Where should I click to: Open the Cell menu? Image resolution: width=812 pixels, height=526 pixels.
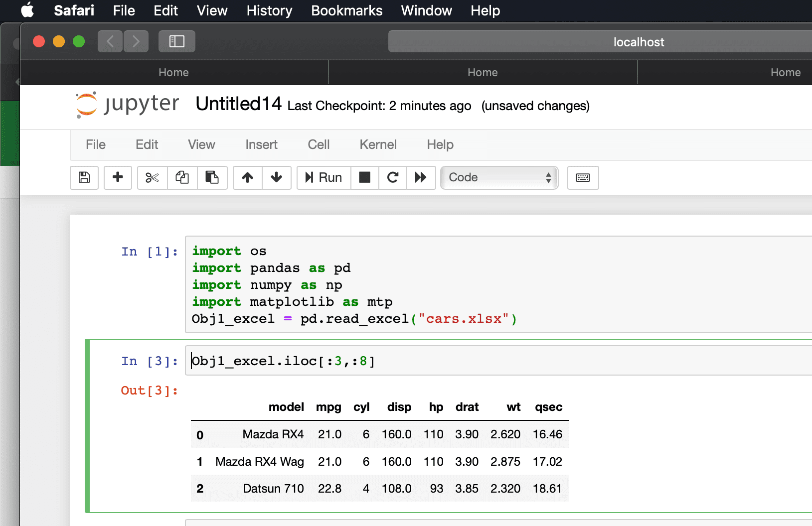tap(319, 144)
